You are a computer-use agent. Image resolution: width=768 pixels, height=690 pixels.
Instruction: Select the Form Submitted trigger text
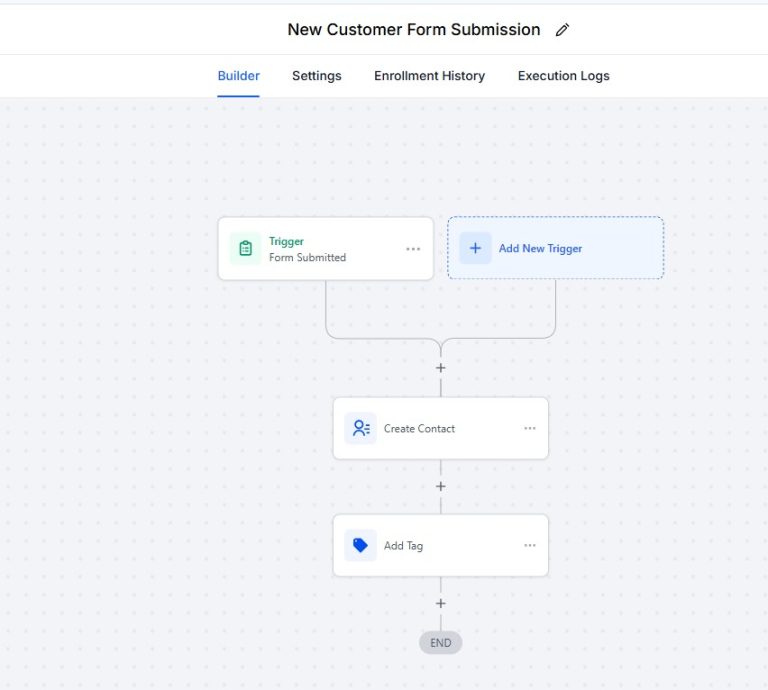coord(307,257)
